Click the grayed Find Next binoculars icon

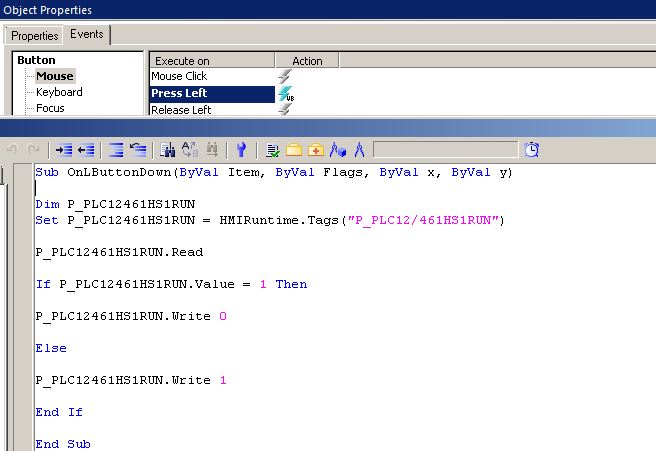point(212,150)
